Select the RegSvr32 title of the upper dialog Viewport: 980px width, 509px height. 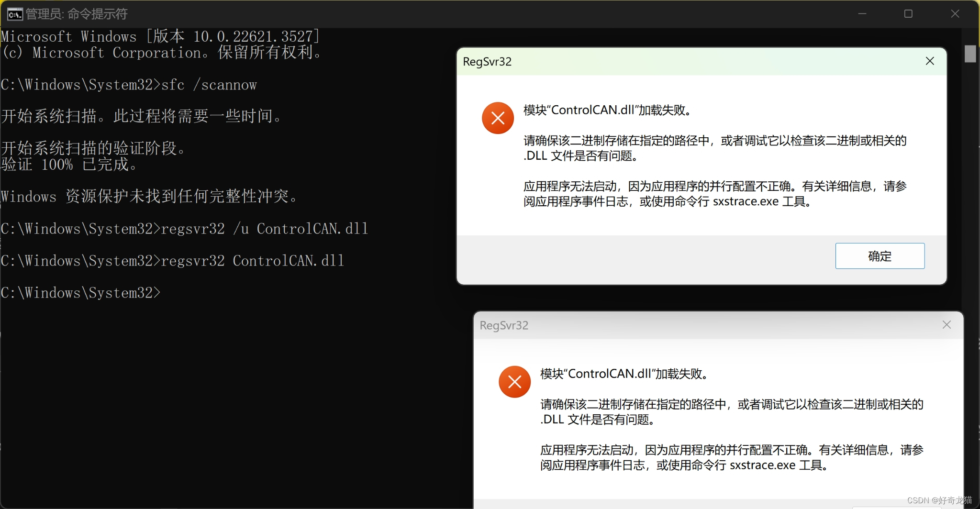(487, 61)
